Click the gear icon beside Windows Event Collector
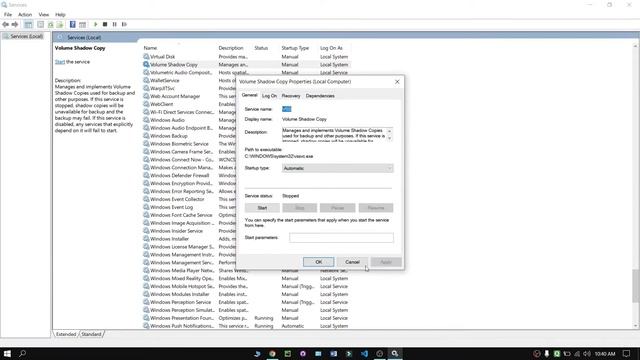The height and width of the screenshot is (360, 640). click(x=146, y=199)
